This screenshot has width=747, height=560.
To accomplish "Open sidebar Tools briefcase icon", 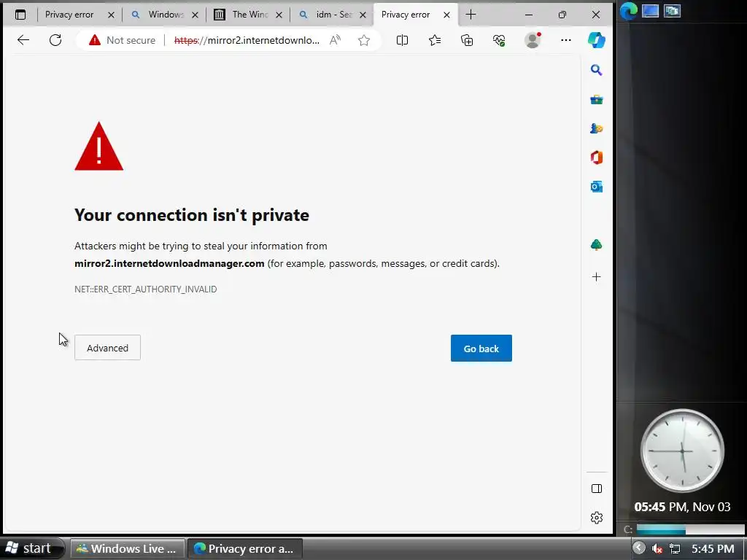I will click(597, 99).
